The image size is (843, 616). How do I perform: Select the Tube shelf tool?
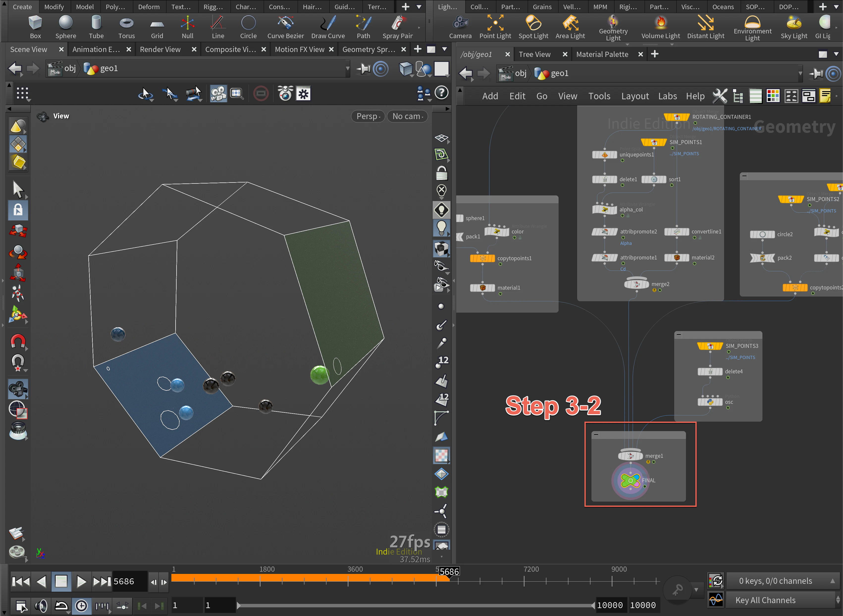[x=96, y=27]
